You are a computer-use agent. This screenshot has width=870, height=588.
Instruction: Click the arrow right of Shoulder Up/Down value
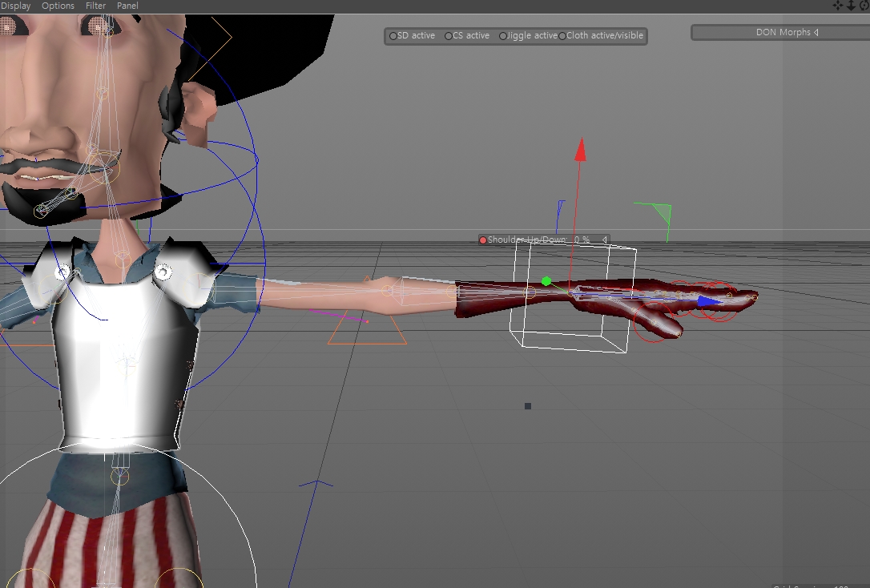(x=604, y=240)
